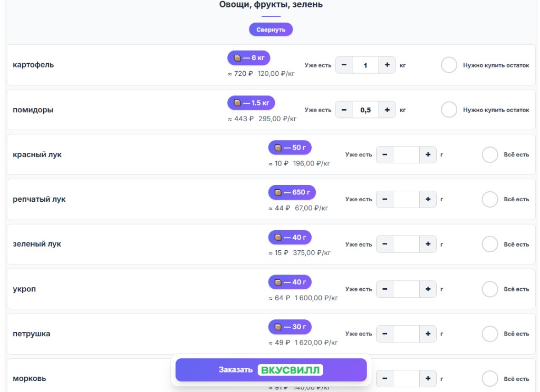Image resolution: width=540 pixels, height=392 pixels.
Task: Mark укроп as Всё есть
Action: pyautogui.click(x=490, y=289)
